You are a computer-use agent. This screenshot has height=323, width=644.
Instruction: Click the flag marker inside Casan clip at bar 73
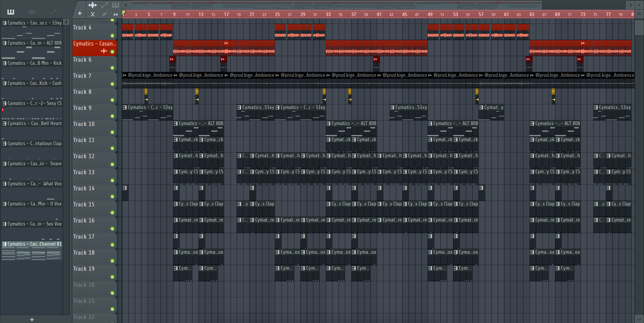tap(583, 43)
